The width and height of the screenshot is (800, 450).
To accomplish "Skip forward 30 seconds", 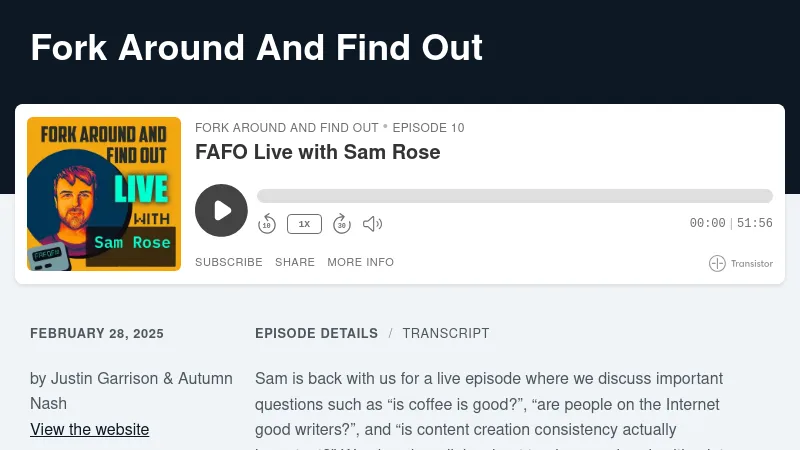I will (341, 224).
